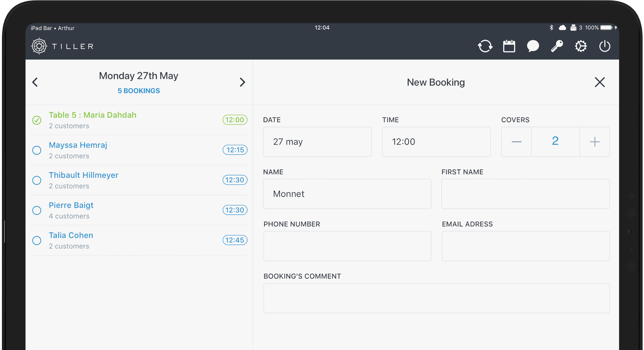Click the Email Adress input field
The image size is (644, 350).
point(526,246)
